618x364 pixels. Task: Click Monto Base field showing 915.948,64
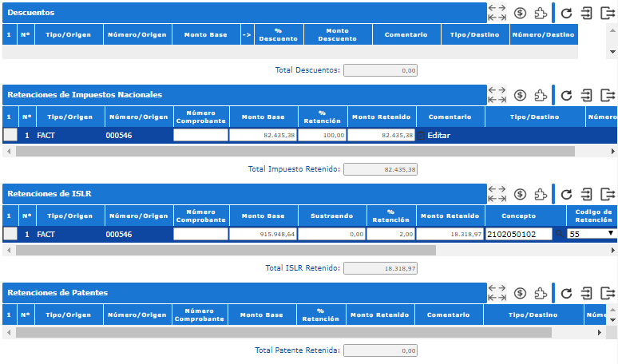(x=263, y=234)
